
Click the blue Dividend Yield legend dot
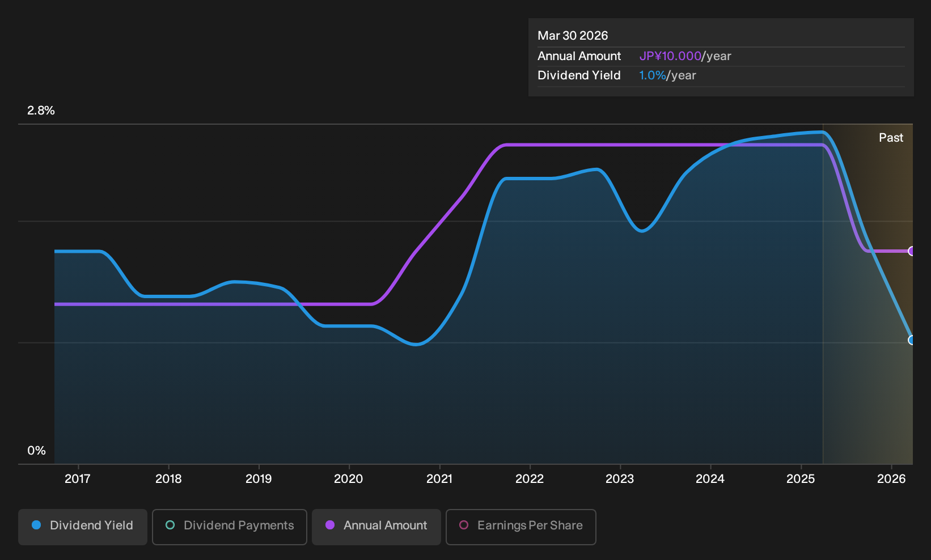[36, 525]
